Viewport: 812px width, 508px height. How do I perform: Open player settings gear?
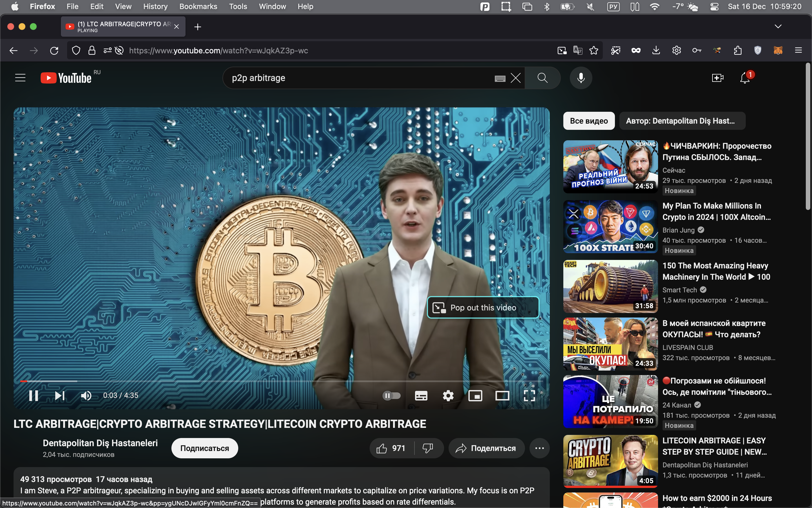(x=448, y=395)
